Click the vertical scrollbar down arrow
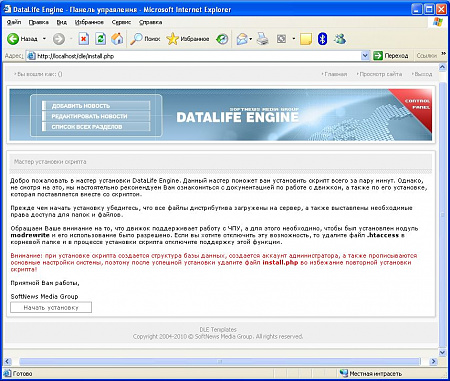Viewport: 450px width, 381px height. coord(443,352)
